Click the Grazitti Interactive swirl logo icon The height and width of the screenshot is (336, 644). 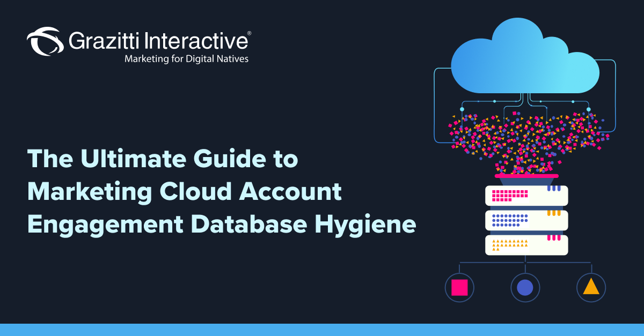click(x=45, y=40)
